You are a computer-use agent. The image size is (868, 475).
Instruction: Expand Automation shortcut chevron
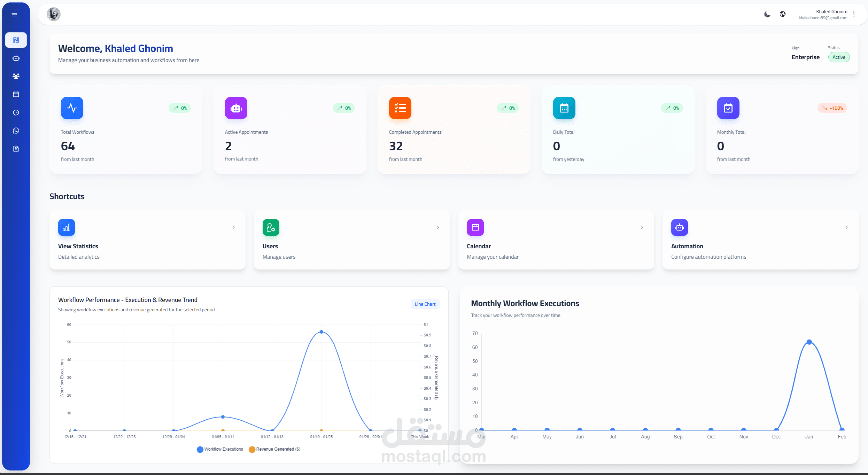(x=846, y=227)
